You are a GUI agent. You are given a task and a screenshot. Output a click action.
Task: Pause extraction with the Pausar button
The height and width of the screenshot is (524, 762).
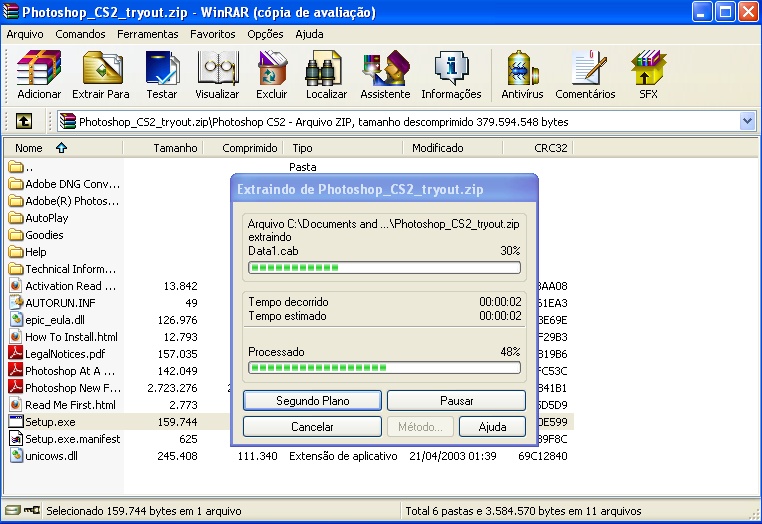click(x=456, y=400)
